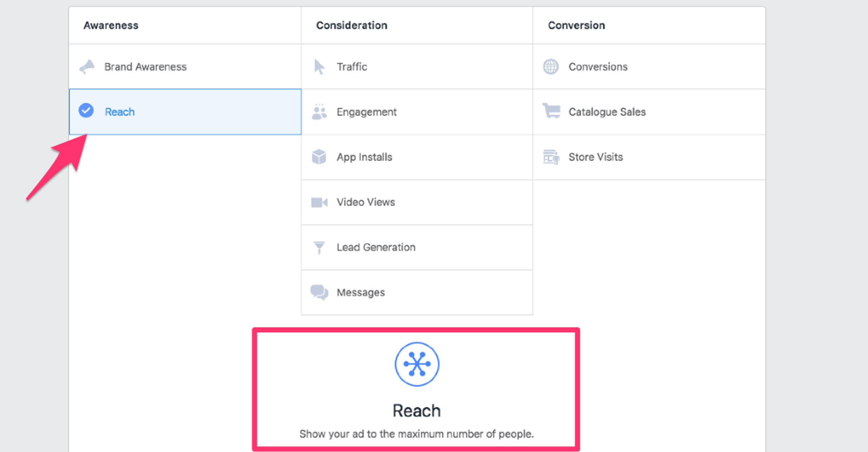The image size is (868, 452).
Task: Click the large Reach network icon
Action: coord(417,364)
